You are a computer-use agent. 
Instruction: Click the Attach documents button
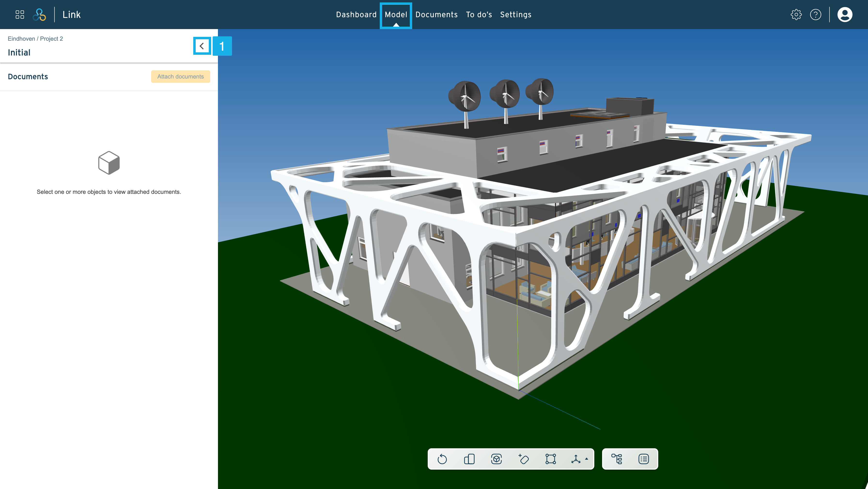click(180, 77)
